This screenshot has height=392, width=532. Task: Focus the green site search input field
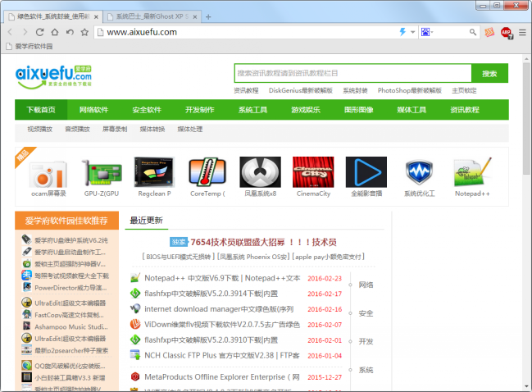(352, 73)
